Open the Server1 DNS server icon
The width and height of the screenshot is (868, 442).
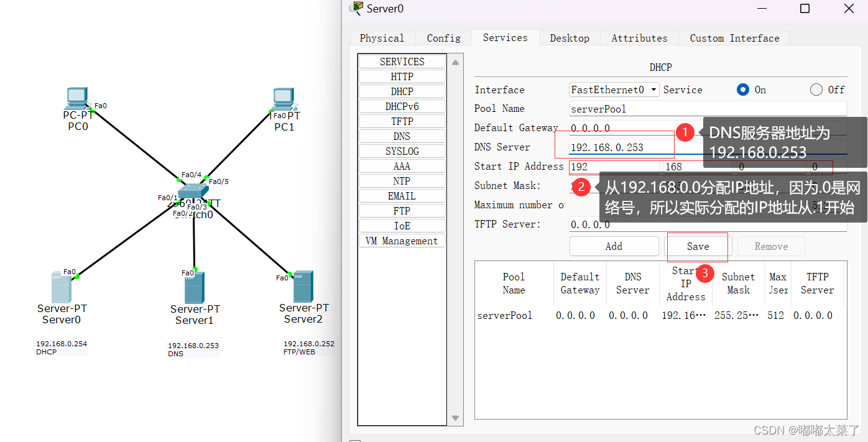coord(195,288)
